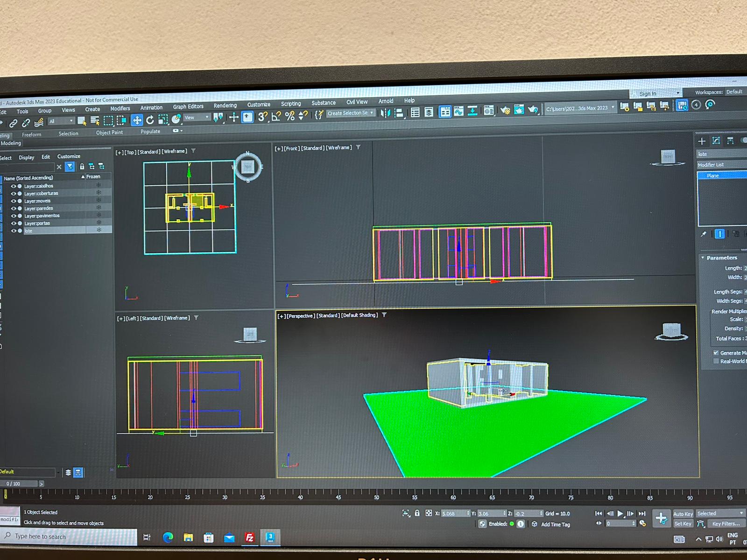Screen dimensions: 747x560
Task: Toggle the Percent Snap icon
Action: coord(289,116)
